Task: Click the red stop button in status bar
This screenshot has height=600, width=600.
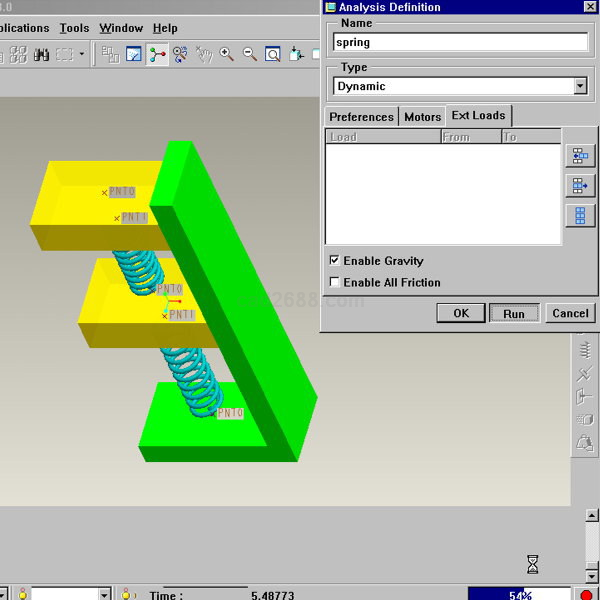Action: click(x=586, y=595)
